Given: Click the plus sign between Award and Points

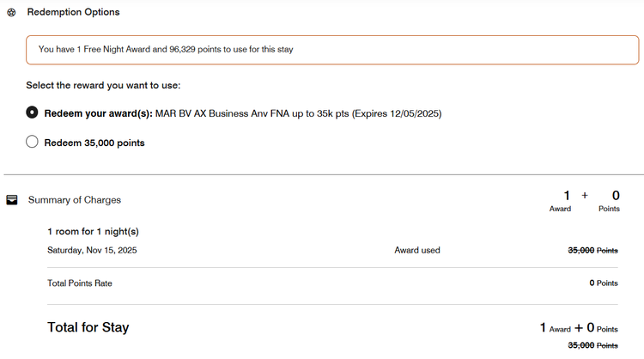Looking at the screenshot, I should 585,196.
